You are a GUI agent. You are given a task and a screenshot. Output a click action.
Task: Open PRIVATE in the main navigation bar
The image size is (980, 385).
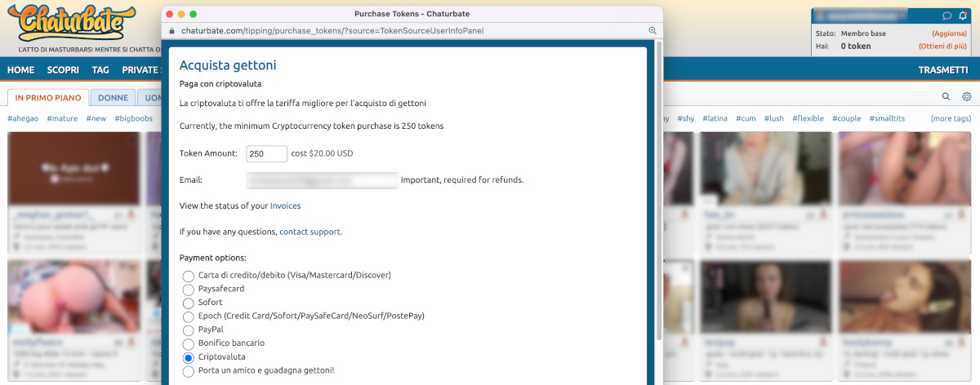pos(140,70)
